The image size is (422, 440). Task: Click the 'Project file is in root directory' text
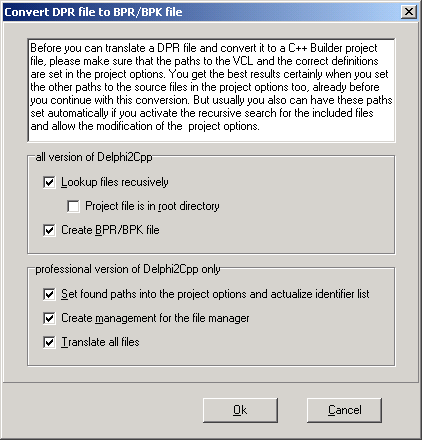click(x=152, y=206)
